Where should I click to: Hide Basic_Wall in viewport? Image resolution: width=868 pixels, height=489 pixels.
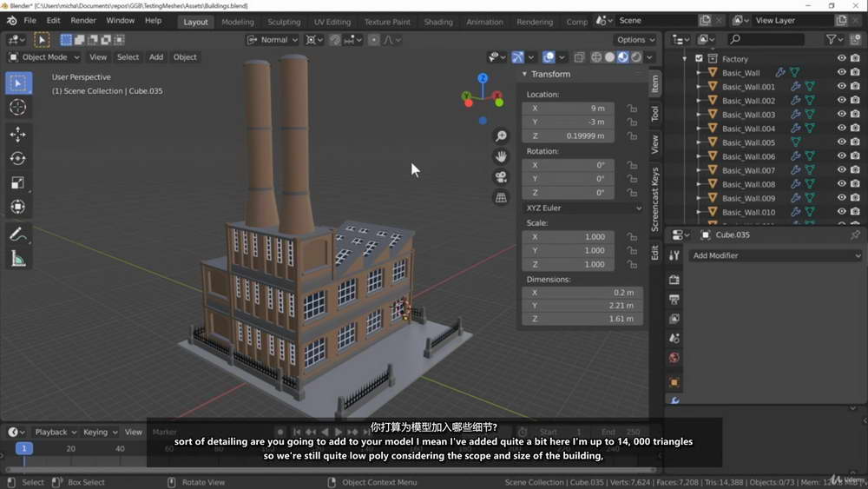pos(841,72)
